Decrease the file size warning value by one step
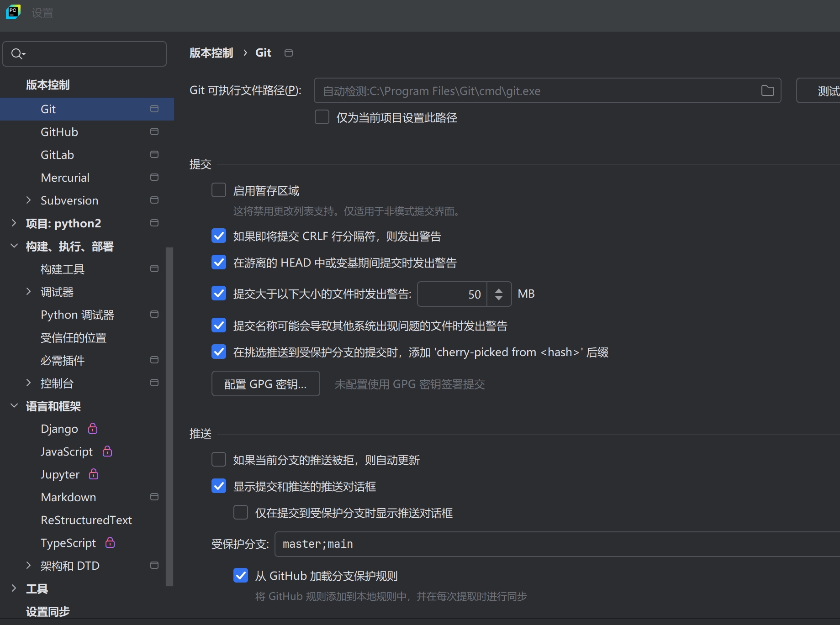 pyautogui.click(x=499, y=298)
